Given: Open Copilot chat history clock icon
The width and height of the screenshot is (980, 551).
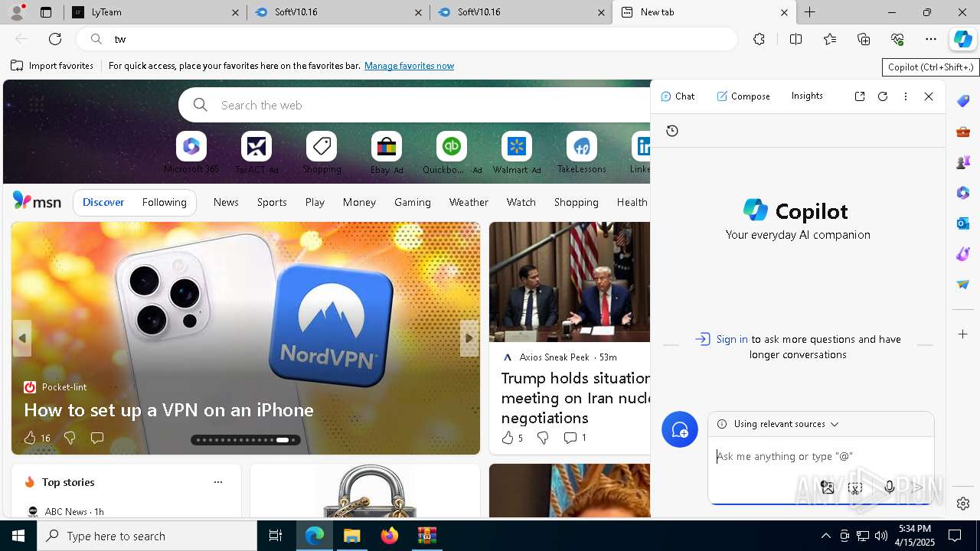Looking at the screenshot, I should (672, 131).
